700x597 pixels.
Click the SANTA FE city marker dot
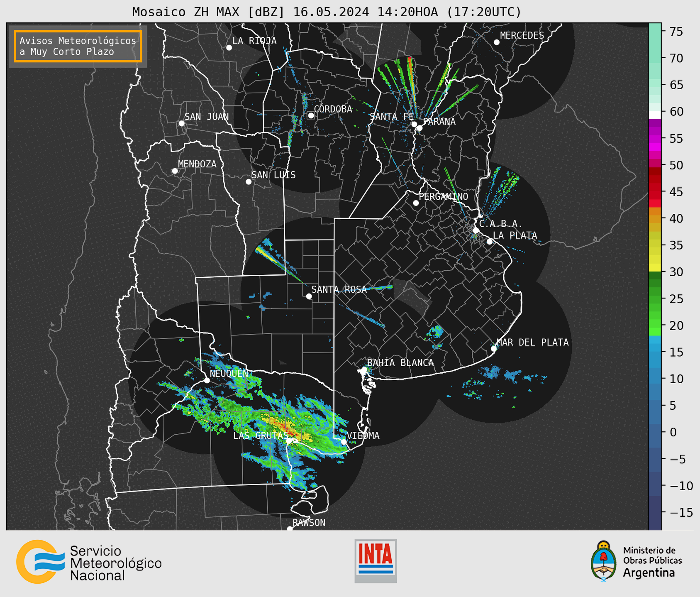(x=414, y=124)
